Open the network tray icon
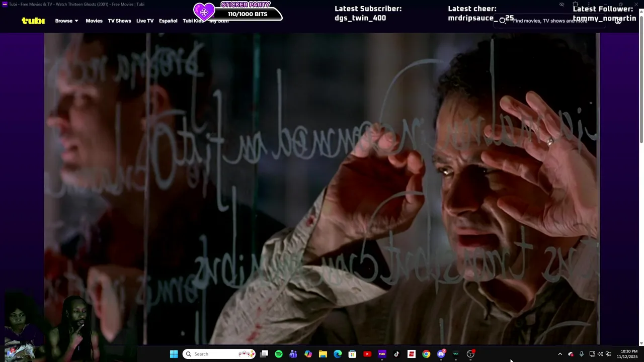 coord(592,354)
